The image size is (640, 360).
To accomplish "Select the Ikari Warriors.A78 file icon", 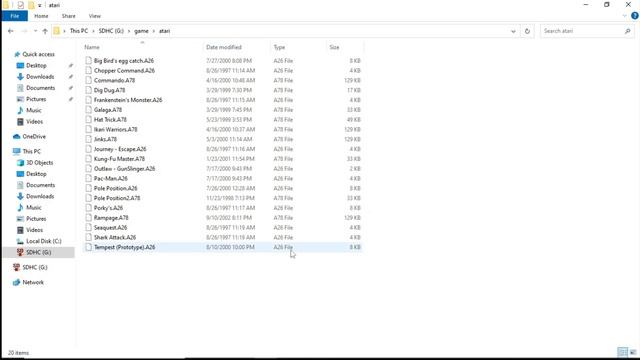I will [x=88, y=129].
